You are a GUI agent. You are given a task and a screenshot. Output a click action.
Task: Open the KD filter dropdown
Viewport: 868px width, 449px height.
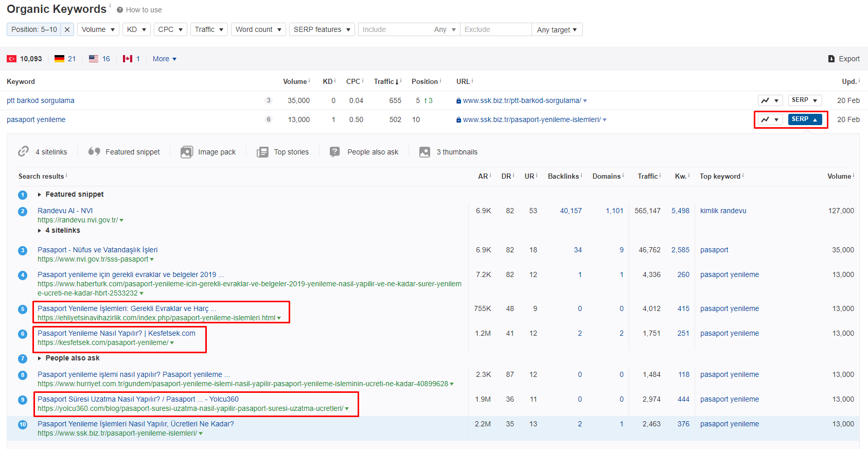coord(136,29)
